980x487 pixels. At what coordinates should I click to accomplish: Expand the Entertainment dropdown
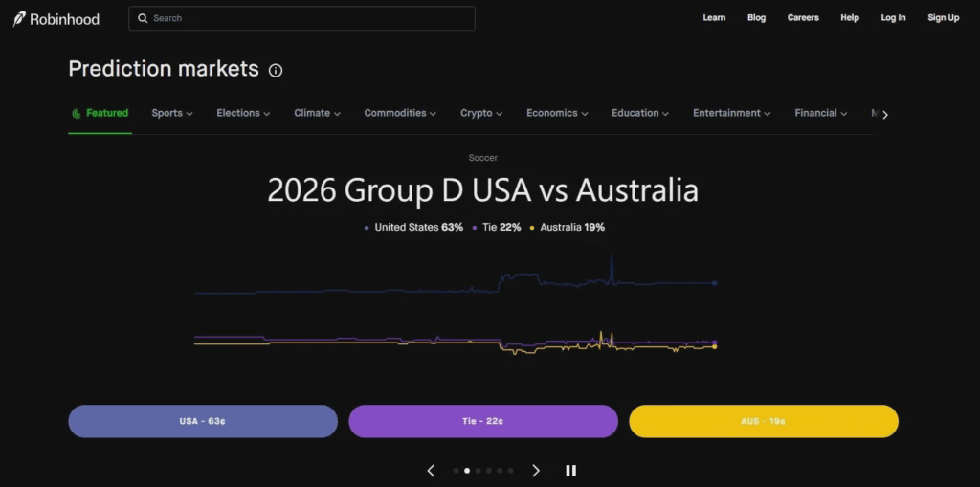click(731, 113)
